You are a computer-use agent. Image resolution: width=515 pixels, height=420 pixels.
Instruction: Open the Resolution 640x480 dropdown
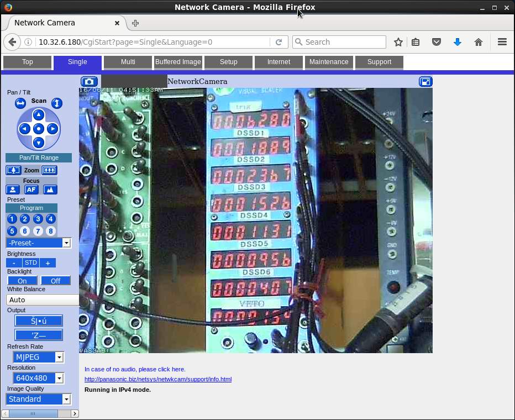coord(39,378)
